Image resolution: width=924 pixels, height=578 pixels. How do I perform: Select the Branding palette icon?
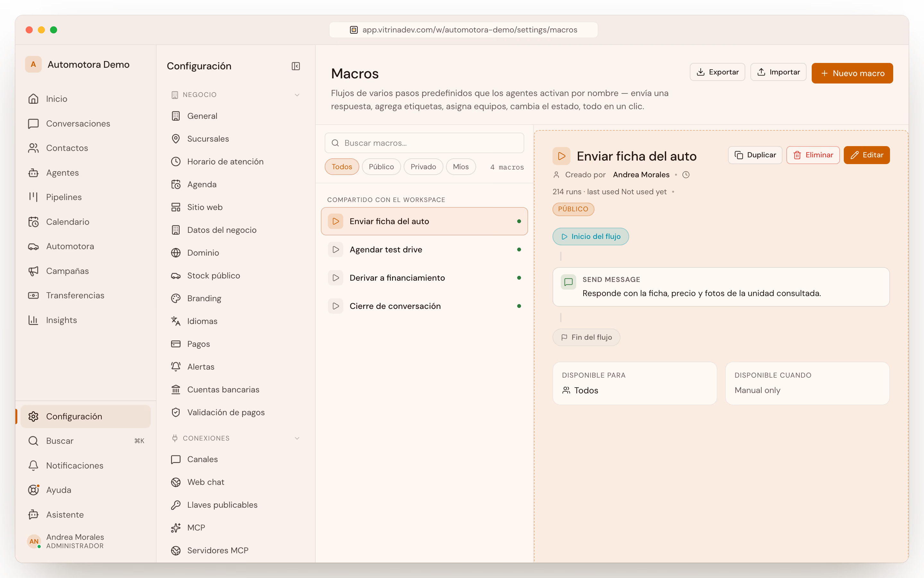175,299
